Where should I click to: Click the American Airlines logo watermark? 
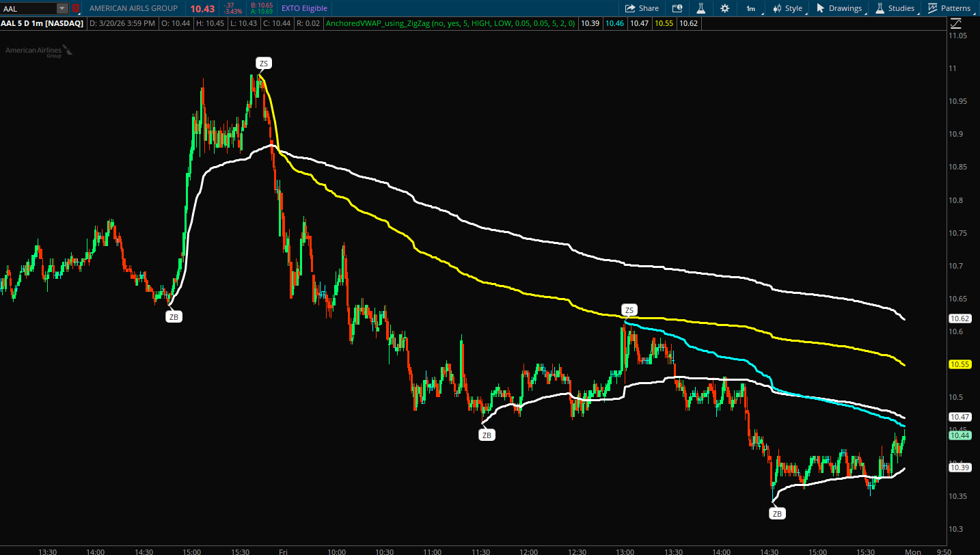pyautogui.click(x=38, y=51)
